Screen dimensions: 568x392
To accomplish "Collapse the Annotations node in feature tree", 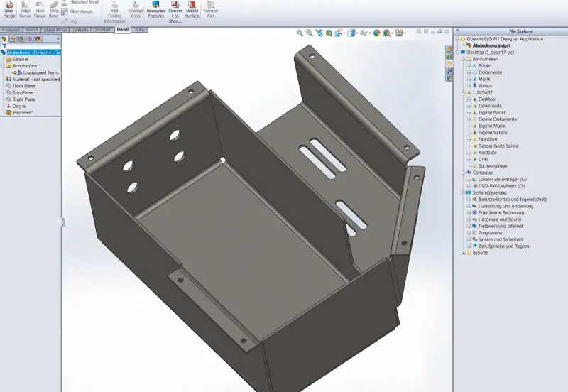I will point(3,66).
